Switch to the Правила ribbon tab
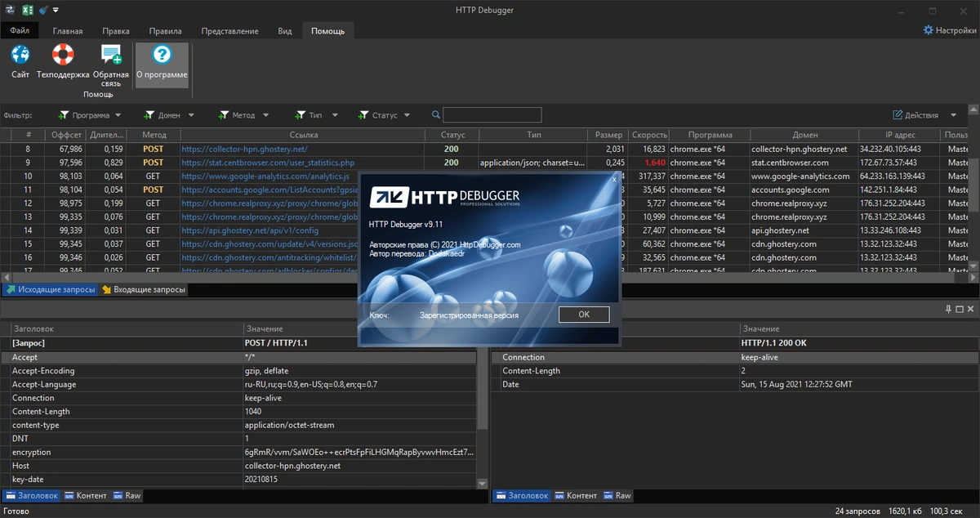 tap(164, 31)
